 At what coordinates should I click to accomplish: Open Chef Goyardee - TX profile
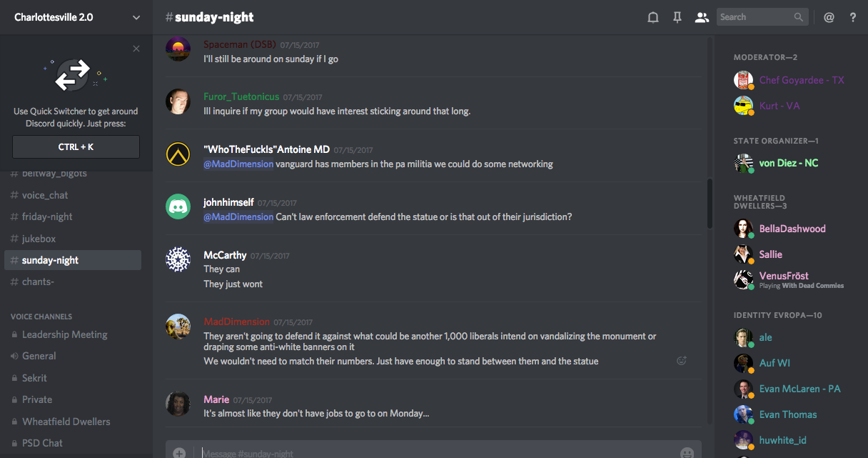801,80
